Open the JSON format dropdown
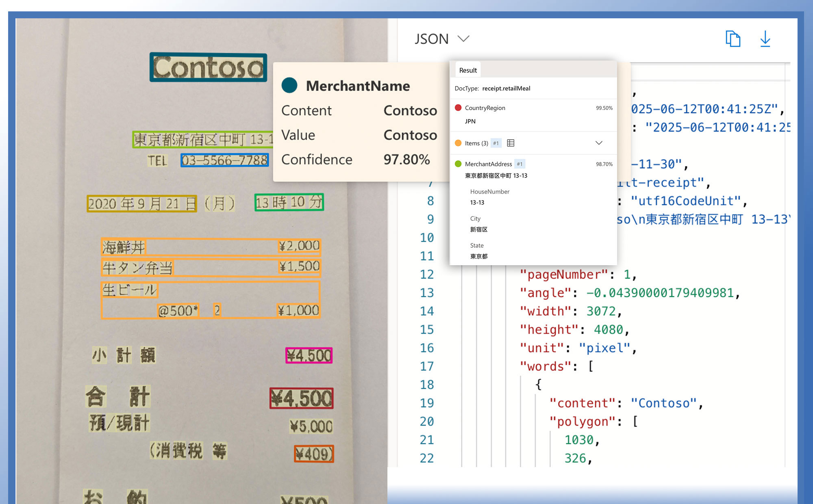 pyautogui.click(x=442, y=39)
